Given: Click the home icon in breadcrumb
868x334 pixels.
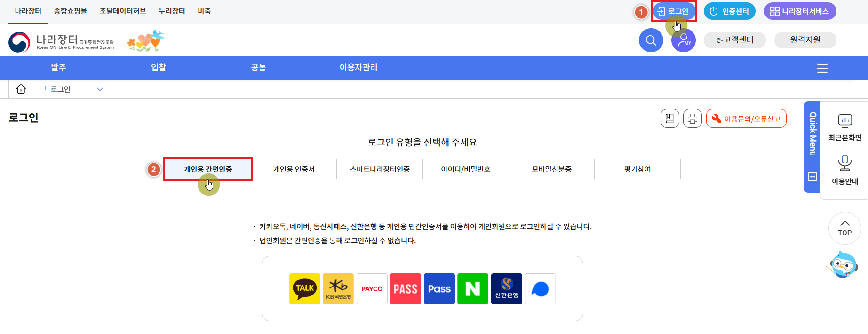Looking at the screenshot, I should pyautogui.click(x=21, y=89).
